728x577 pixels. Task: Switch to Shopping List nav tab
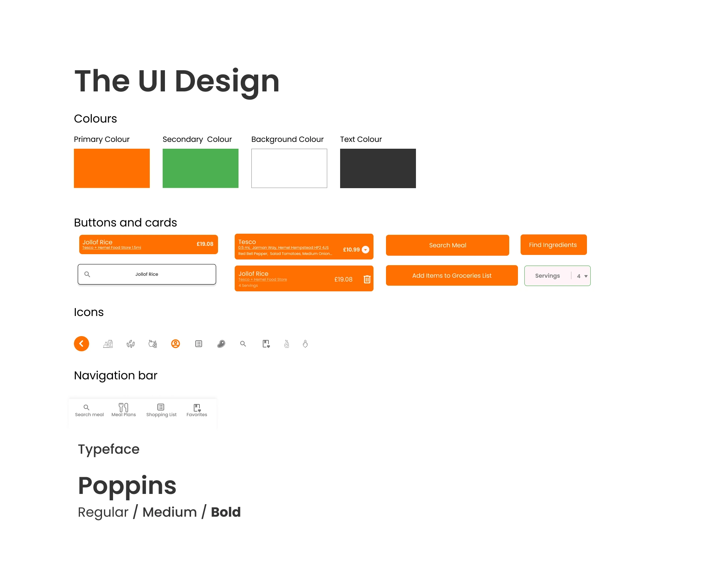coord(161,410)
